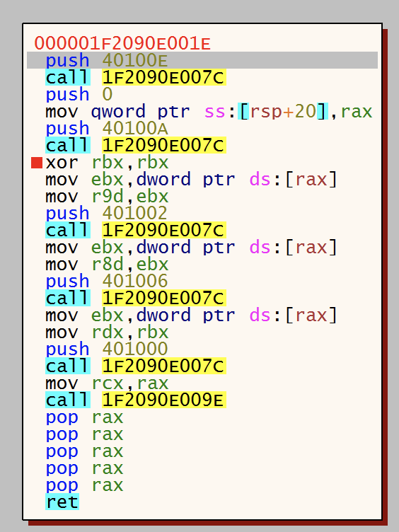Screen dimensions: 399x532
Task: Select the first pop rax line
Action: pyautogui.click(x=84, y=417)
